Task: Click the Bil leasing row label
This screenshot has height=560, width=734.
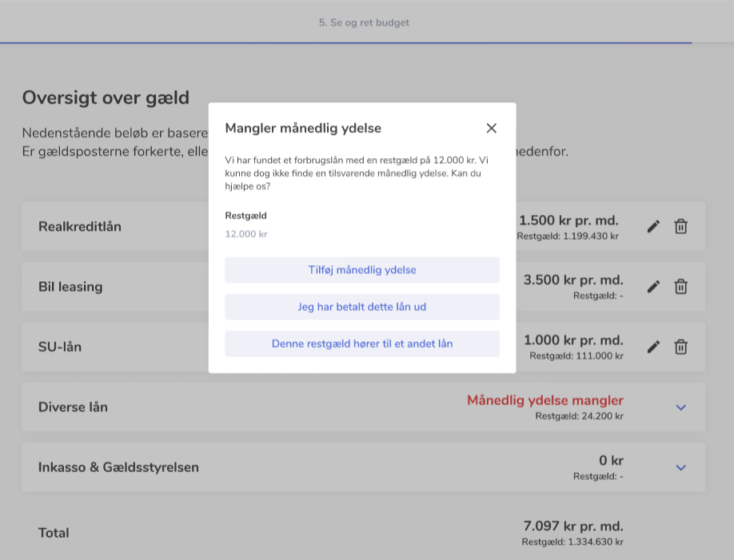Action: [x=70, y=287]
